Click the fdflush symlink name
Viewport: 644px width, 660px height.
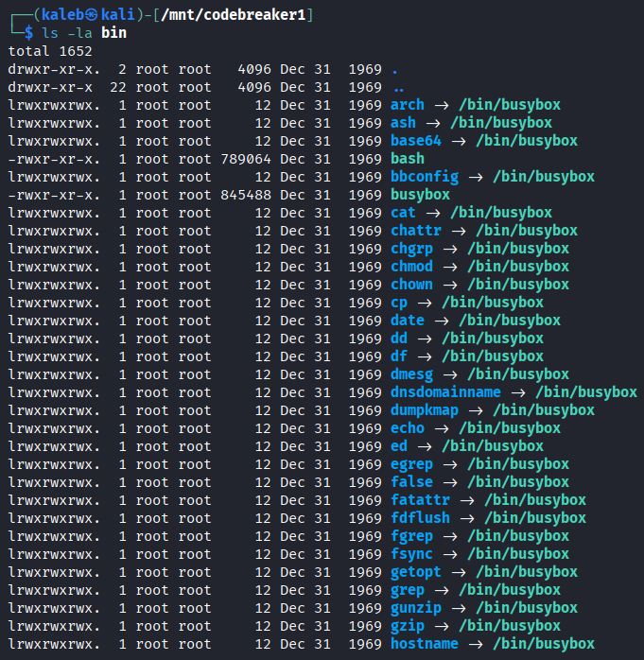tap(420, 518)
